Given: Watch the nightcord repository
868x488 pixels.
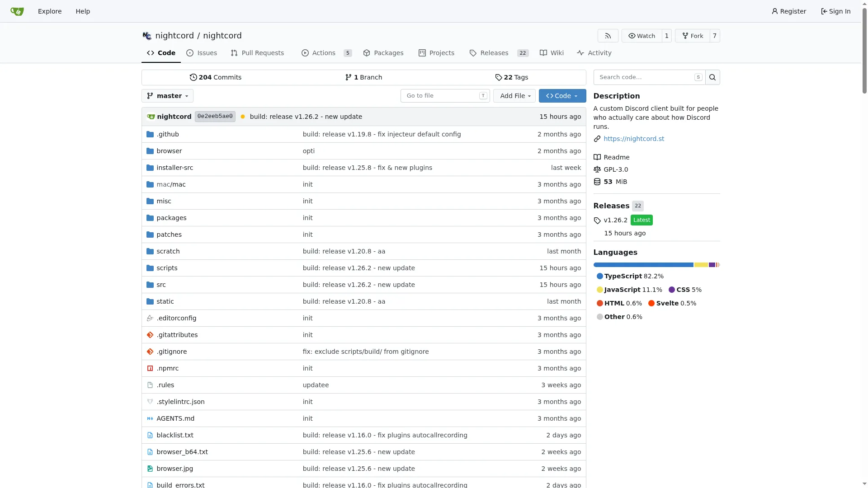Looking at the screenshot, I should 642,36.
